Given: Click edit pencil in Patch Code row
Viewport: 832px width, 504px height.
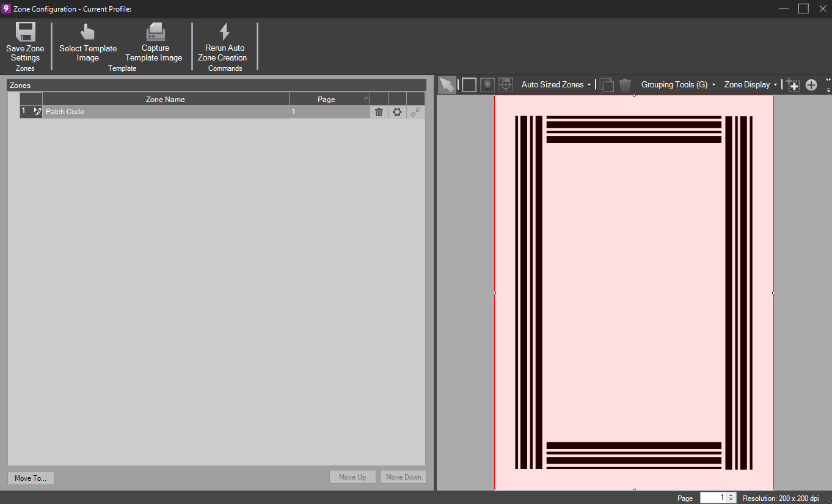Looking at the screenshot, I should pyautogui.click(x=37, y=111).
